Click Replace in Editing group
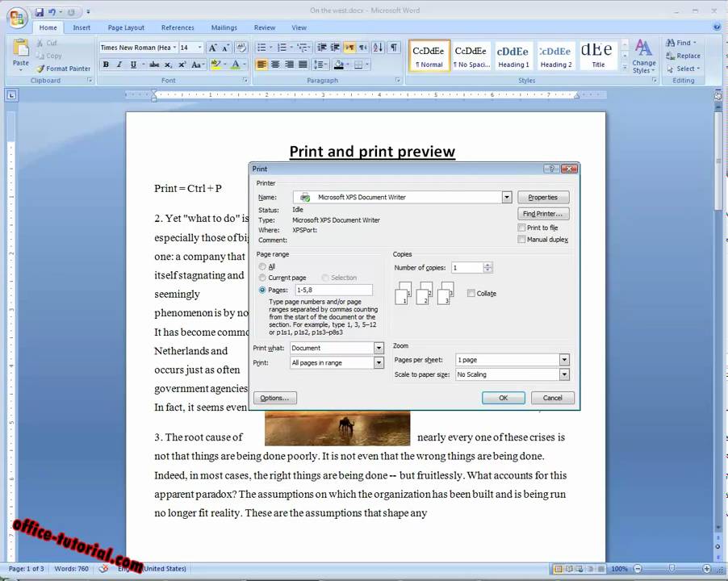Screen dimensions: 728x581 click(x=683, y=56)
